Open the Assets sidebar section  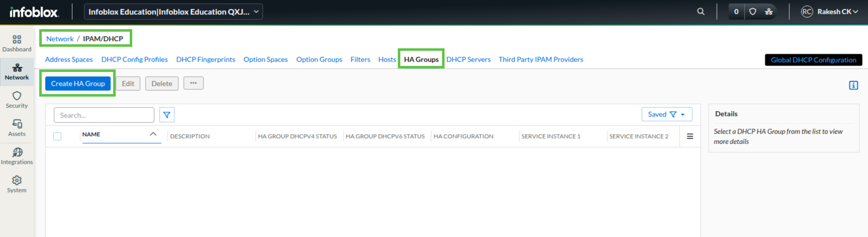tap(17, 128)
